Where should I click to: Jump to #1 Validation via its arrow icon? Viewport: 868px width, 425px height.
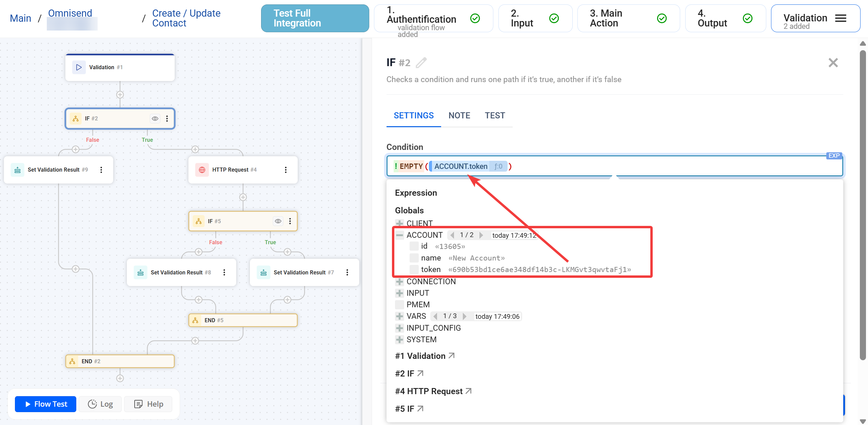click(x=451, y=355)
